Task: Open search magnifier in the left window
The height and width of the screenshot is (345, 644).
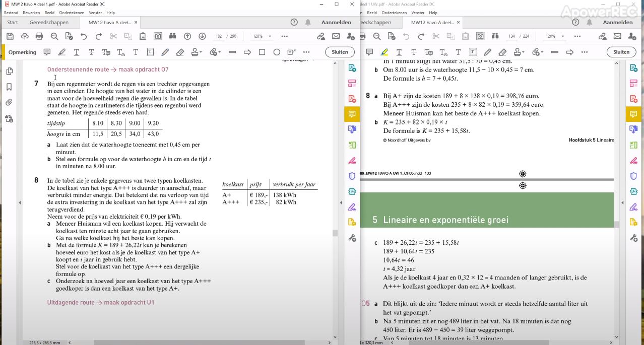Action: click(x=54, y=36)
